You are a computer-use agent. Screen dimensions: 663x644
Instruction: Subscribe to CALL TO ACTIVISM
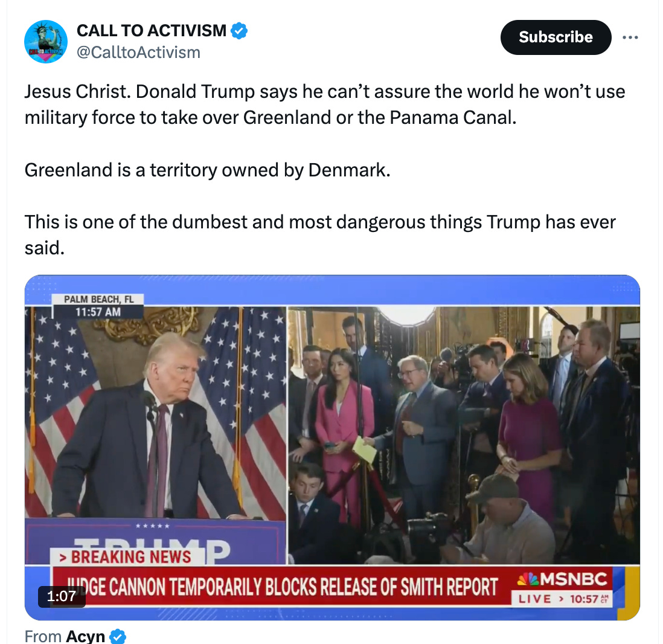click(556, 37)
